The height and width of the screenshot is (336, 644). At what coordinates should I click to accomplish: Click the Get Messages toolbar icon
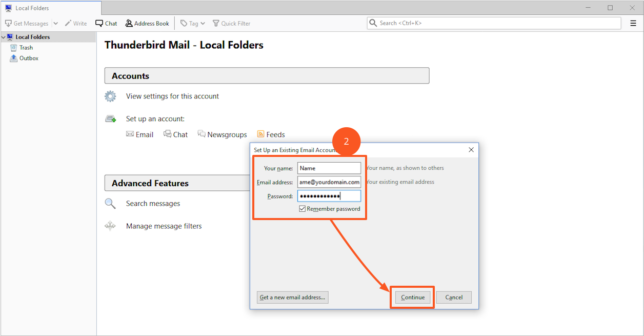[8, 24]
